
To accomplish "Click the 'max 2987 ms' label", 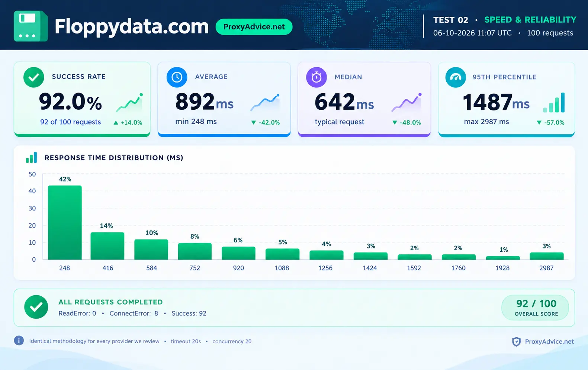I will (486, 122).
